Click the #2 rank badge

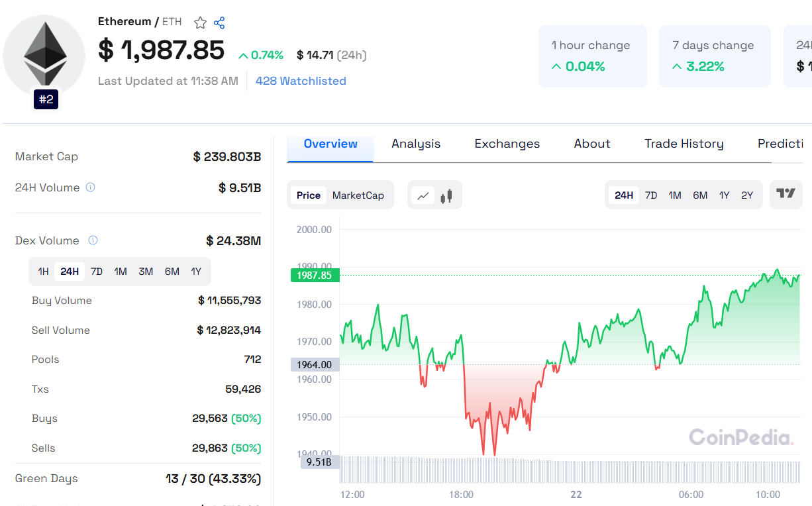coord(46,100)
